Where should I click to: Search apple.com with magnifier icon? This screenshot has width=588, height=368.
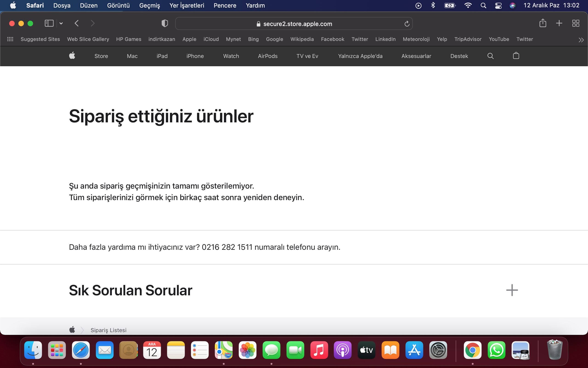click(x=490, y=56)
